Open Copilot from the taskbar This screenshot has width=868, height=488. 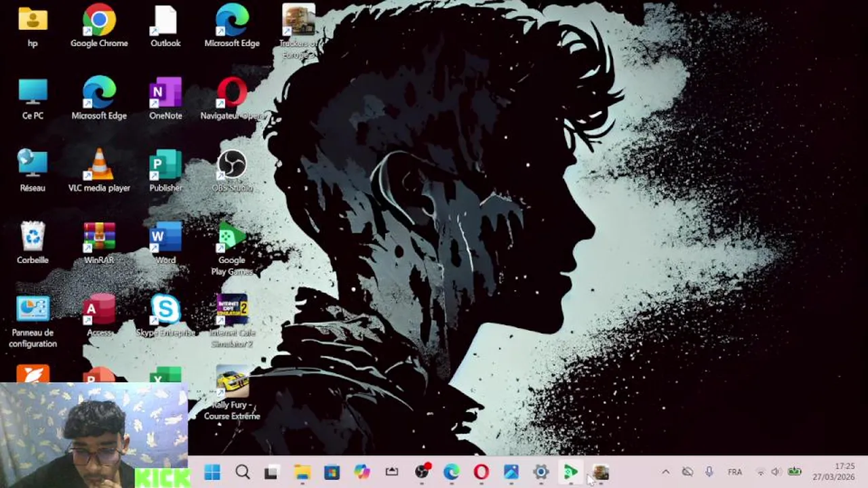(x=361, y=472)
